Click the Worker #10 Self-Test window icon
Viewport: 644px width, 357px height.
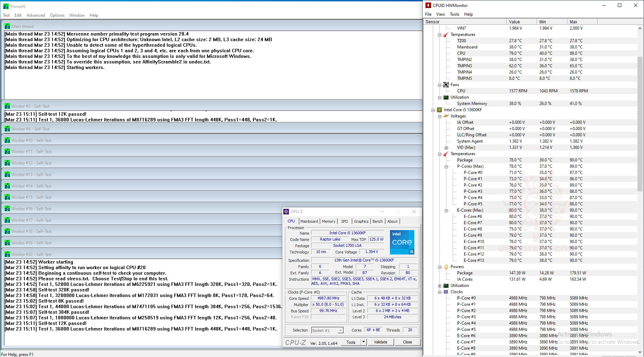click(x=7, y=140)
